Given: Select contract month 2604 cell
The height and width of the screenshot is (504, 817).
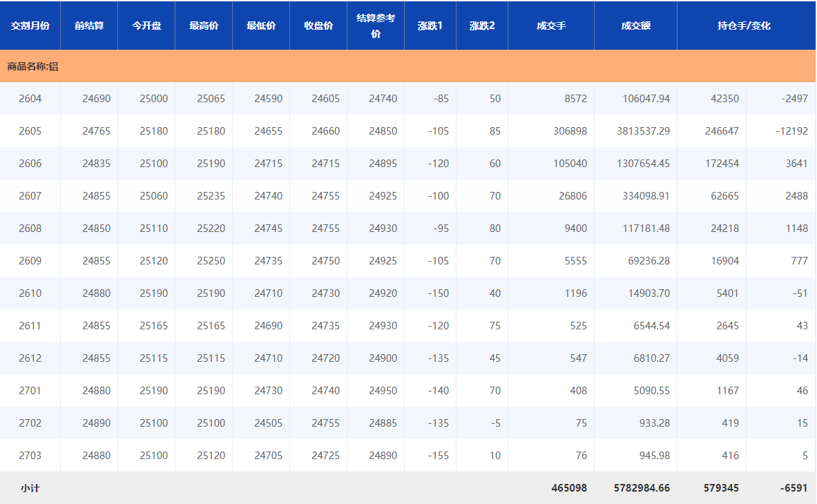Looking at the screenshot, I should point(30,99).
